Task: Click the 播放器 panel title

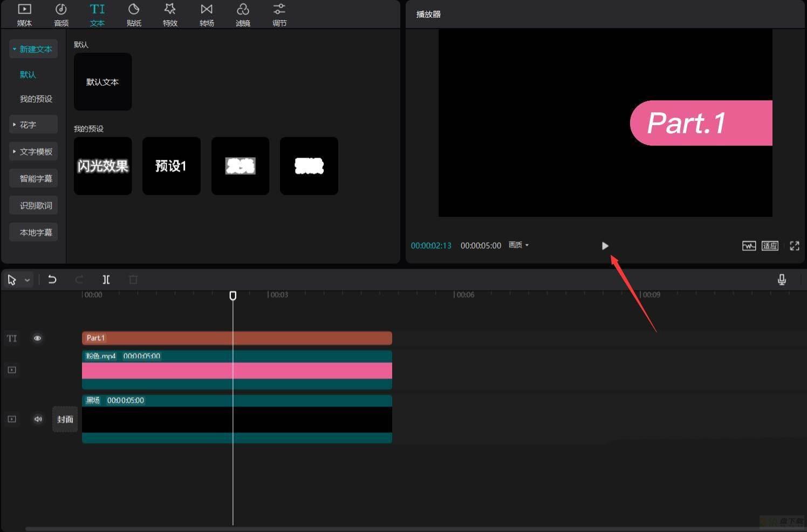Action: pyautogui.click(x=428, y=15)
